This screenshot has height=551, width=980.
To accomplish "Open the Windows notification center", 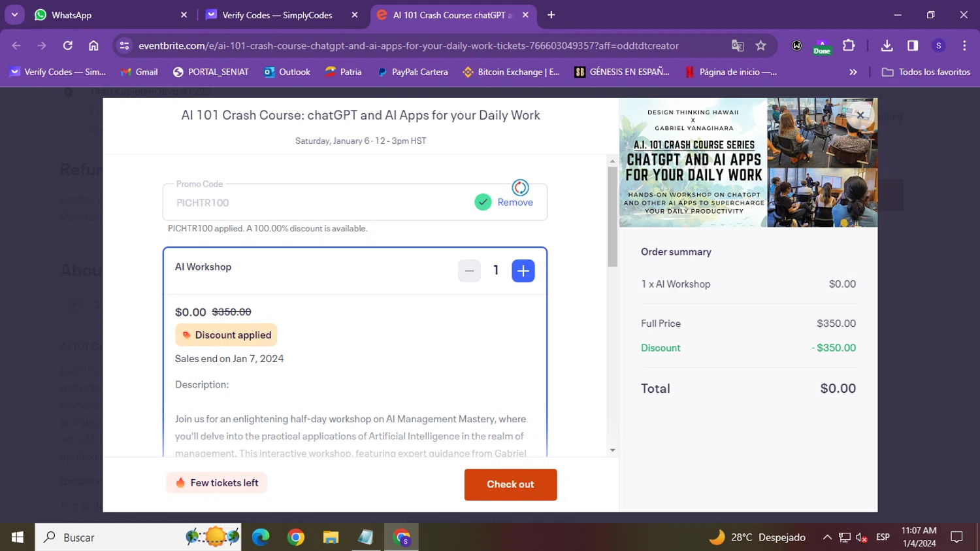I will (x=957, y=537).
